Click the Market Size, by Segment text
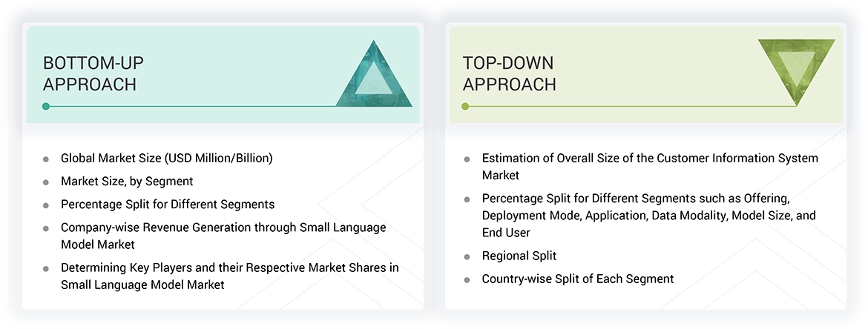Viewport: 868px width, 329px height. [127, 182]
